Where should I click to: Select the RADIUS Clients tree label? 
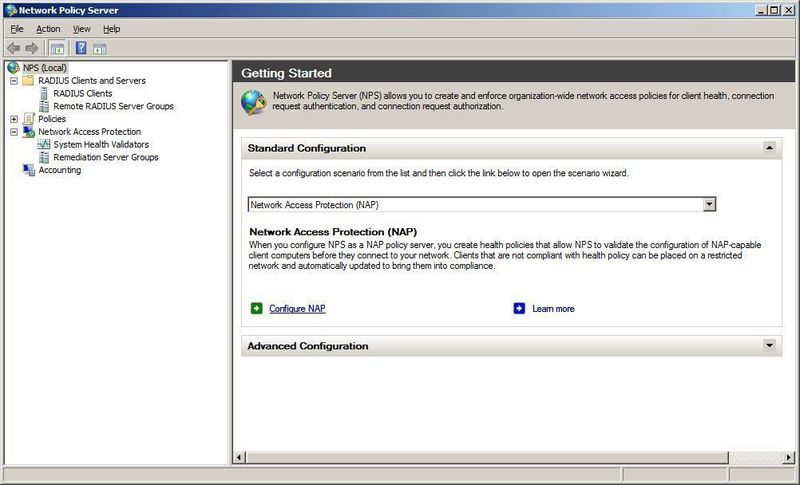[83, 93]
